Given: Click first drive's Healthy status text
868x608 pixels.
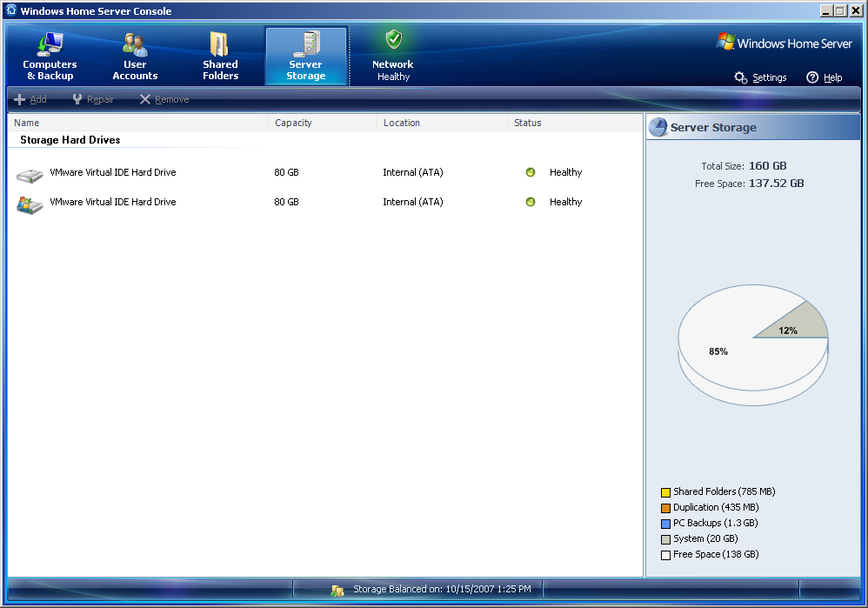Looking at the screenshot, I should [x=565, y=172].
